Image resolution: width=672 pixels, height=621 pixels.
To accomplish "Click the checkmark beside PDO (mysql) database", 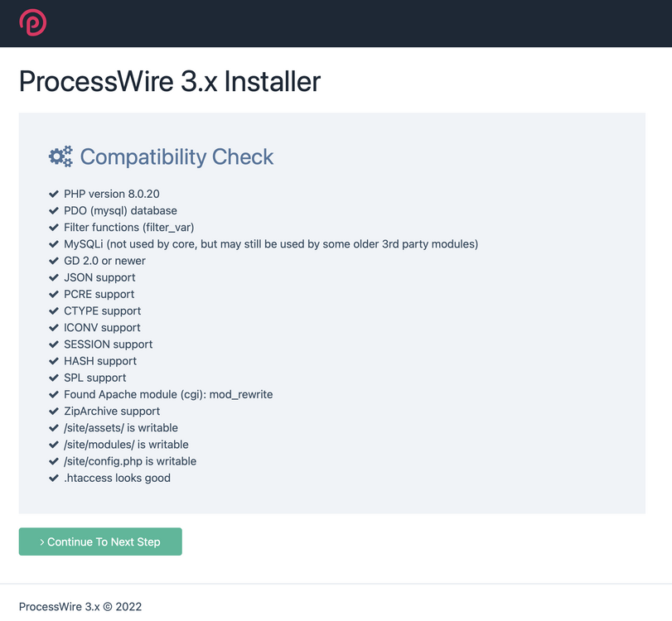I will point(54,210).
